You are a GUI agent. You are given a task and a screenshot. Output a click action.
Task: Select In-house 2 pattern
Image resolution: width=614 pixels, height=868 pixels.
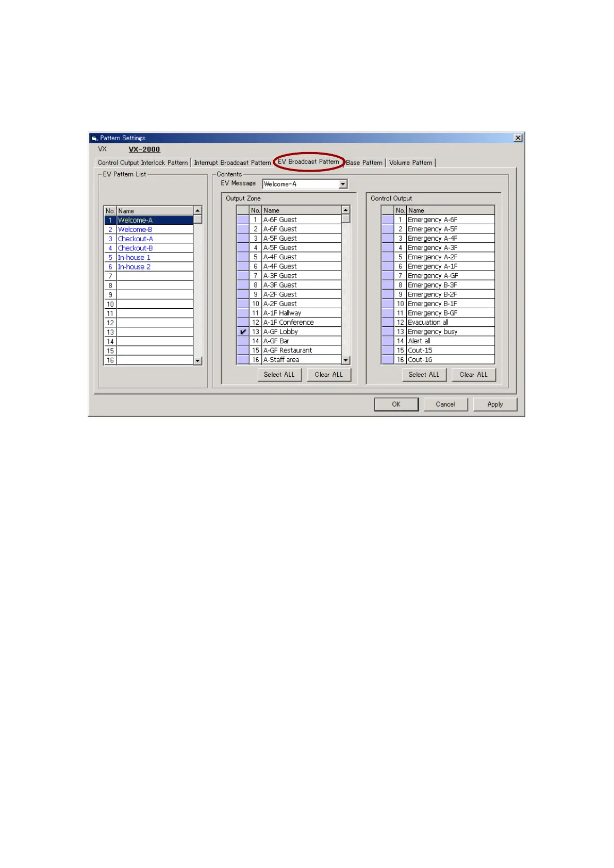[148, 266]
